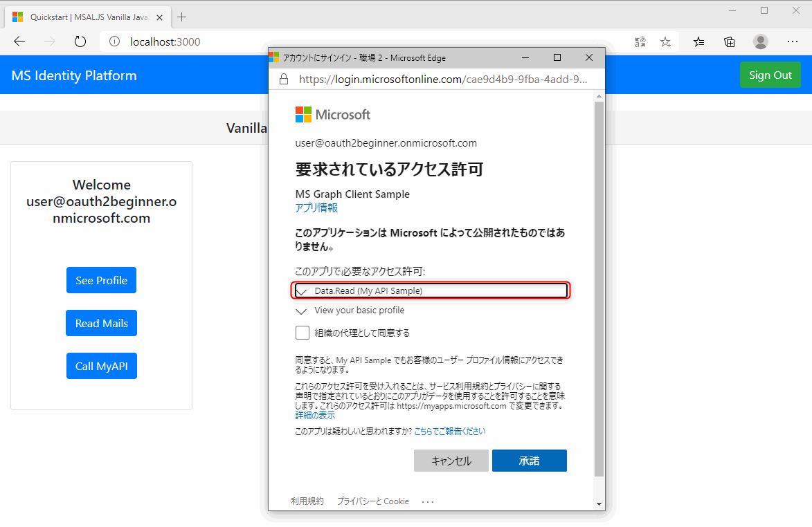812x527 pixels.
Task: View site information icon in address bar
Action: pyautogui.click(x=114, y=42)
